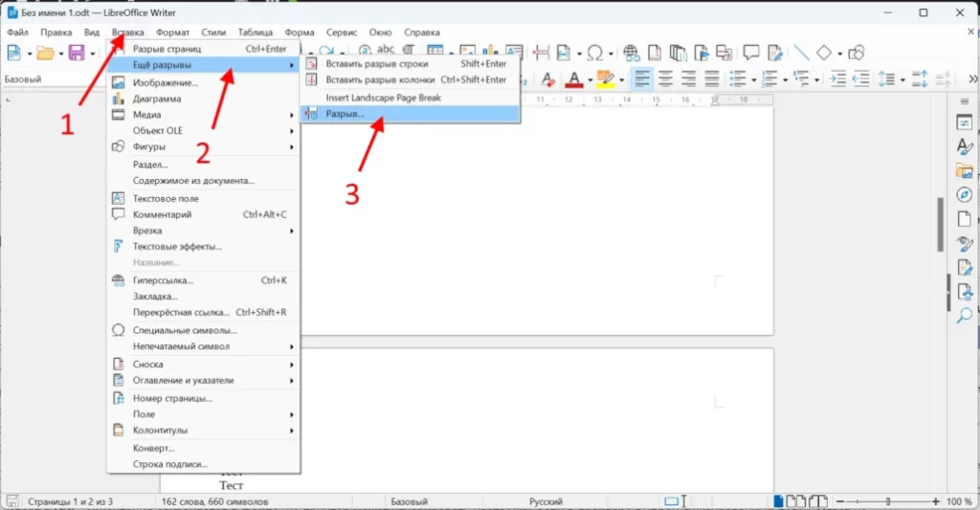Choose Изображение... in Insert menu

pyautogui.click(x=204, y=82)
